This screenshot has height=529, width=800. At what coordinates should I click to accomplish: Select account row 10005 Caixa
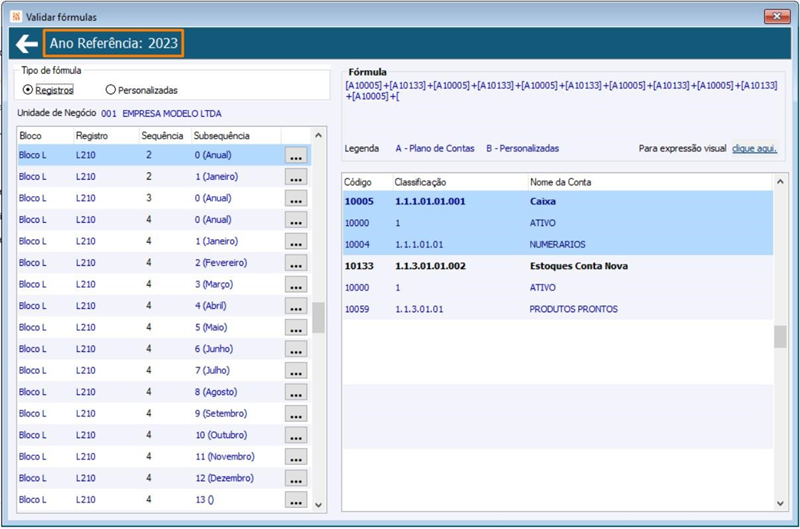tap(558, 201)
